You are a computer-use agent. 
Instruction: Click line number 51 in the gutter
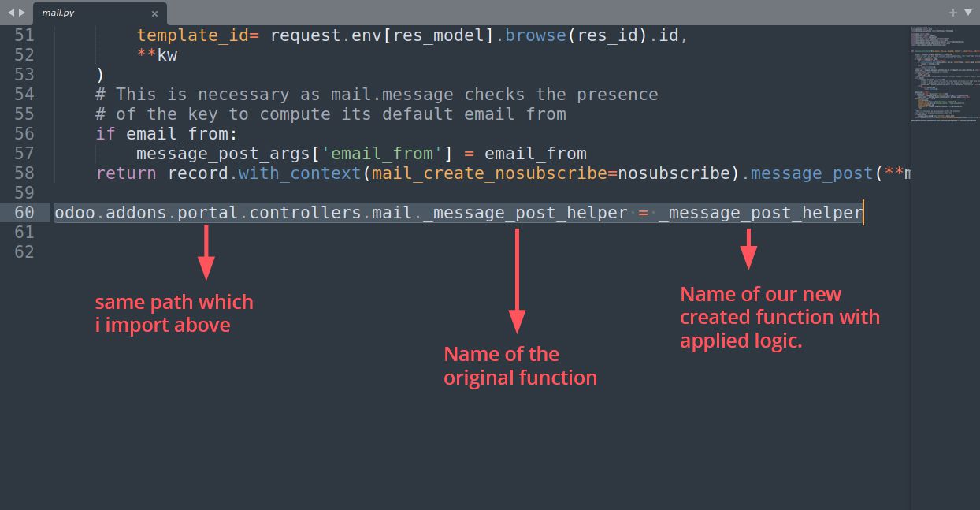24,35
